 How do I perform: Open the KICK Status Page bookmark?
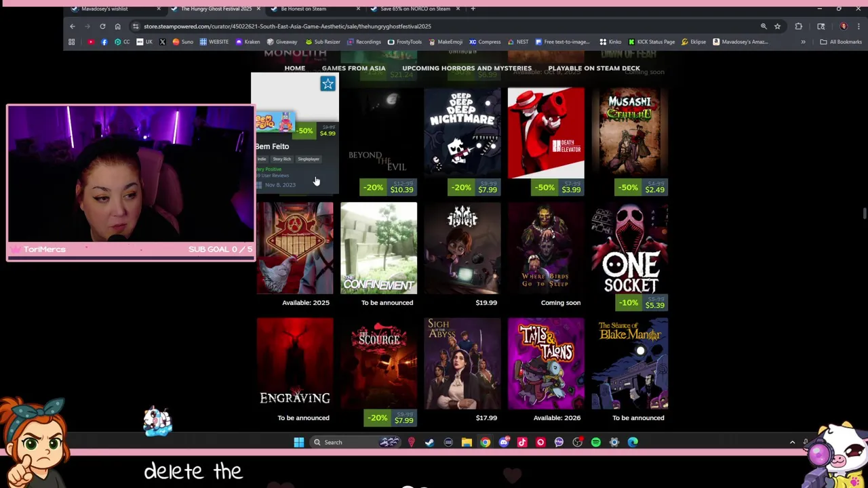click(651, 42)
